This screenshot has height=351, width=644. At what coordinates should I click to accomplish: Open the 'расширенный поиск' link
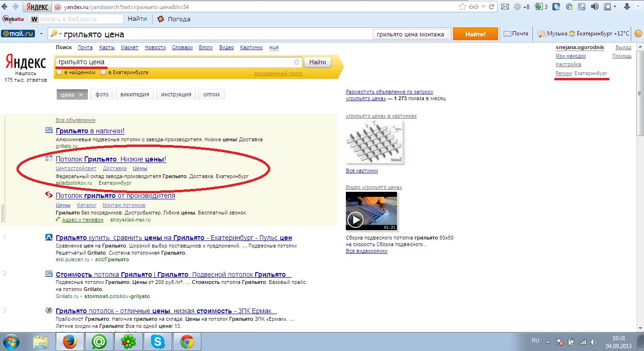point(278,73)
